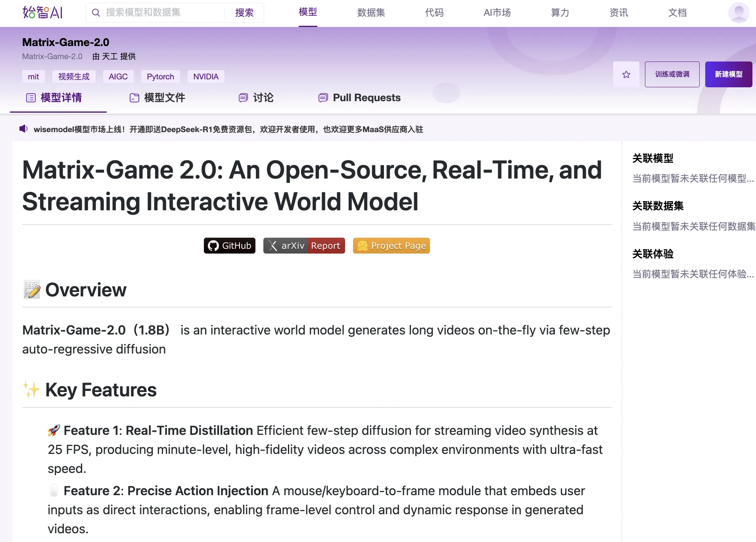This screenshot has height=542, width=756.
Task: Open 数据集 in the top navigation
Action: point(371,13)
